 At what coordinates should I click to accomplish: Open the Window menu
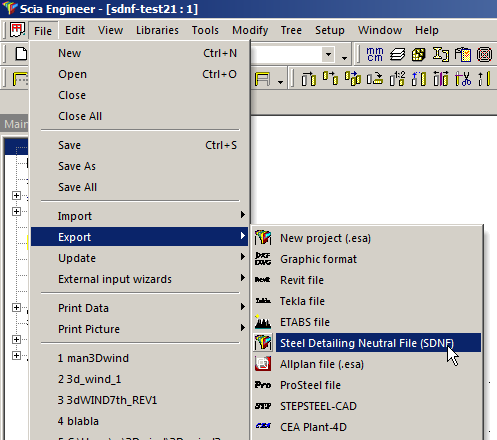[380, 30]
